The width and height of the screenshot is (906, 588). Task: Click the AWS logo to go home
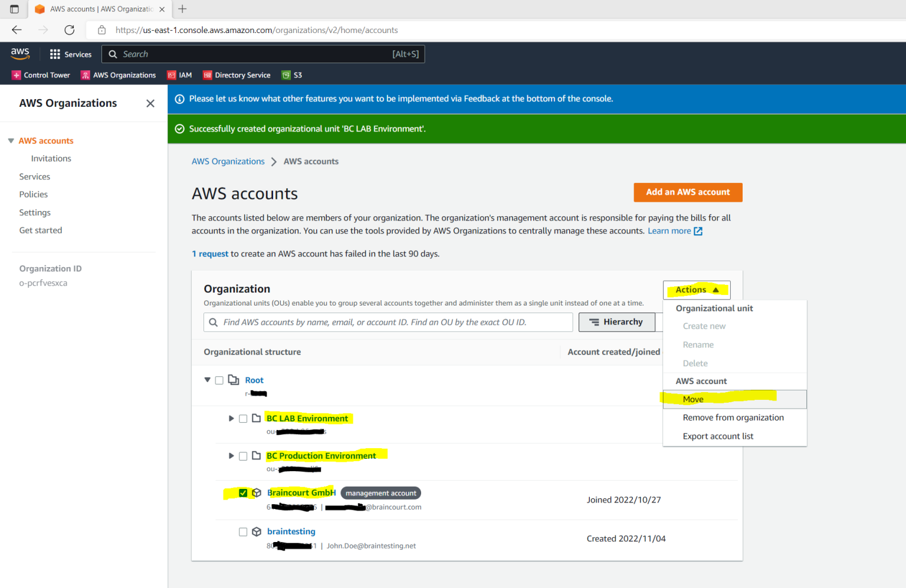click(x=19, y=54)
